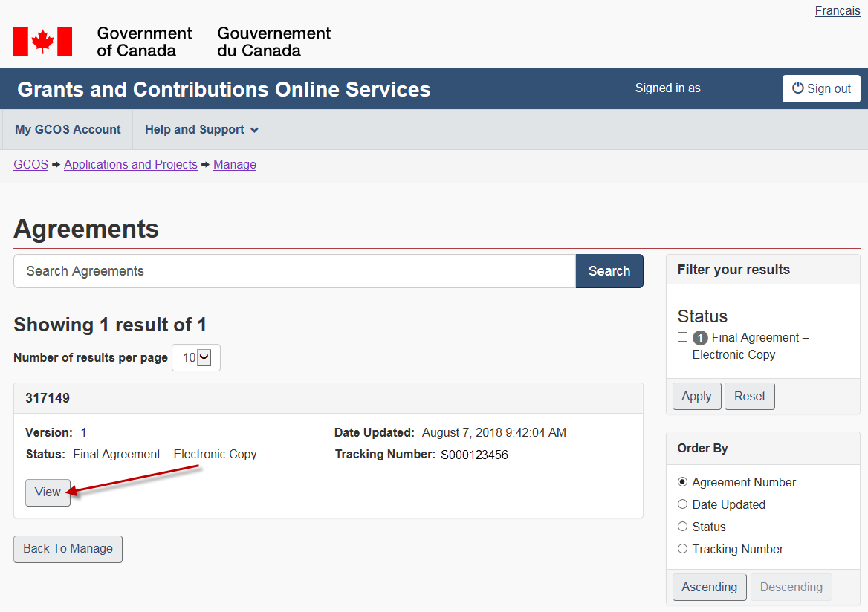View agreement 317149
This screenshot has width=868, height=612.
pos(48,492)
